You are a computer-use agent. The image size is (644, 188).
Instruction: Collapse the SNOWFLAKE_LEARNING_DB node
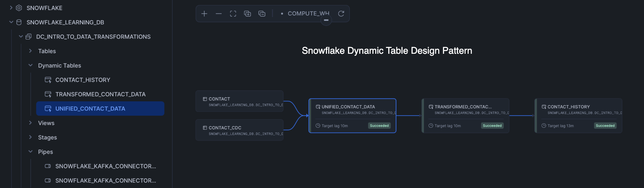tap(11, 22)
